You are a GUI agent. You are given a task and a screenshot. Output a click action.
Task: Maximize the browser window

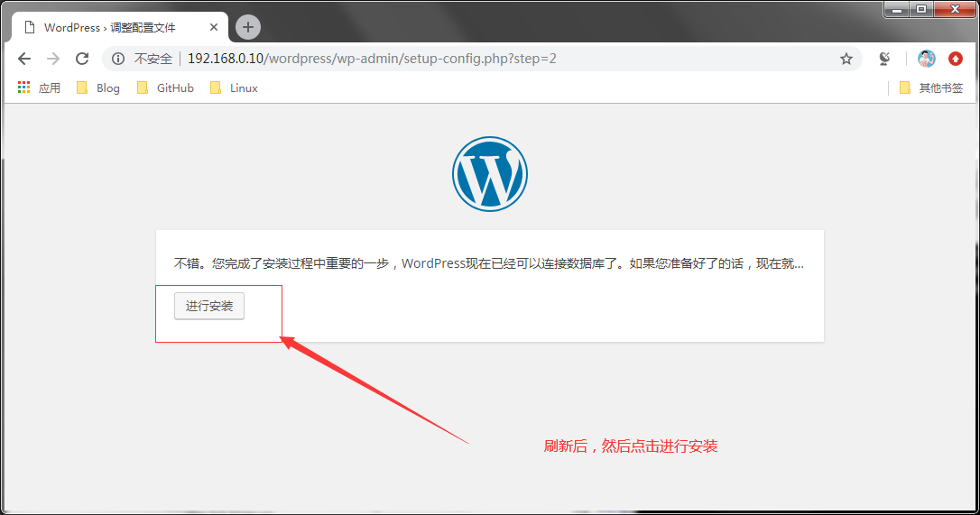click(x=921, y=9)
